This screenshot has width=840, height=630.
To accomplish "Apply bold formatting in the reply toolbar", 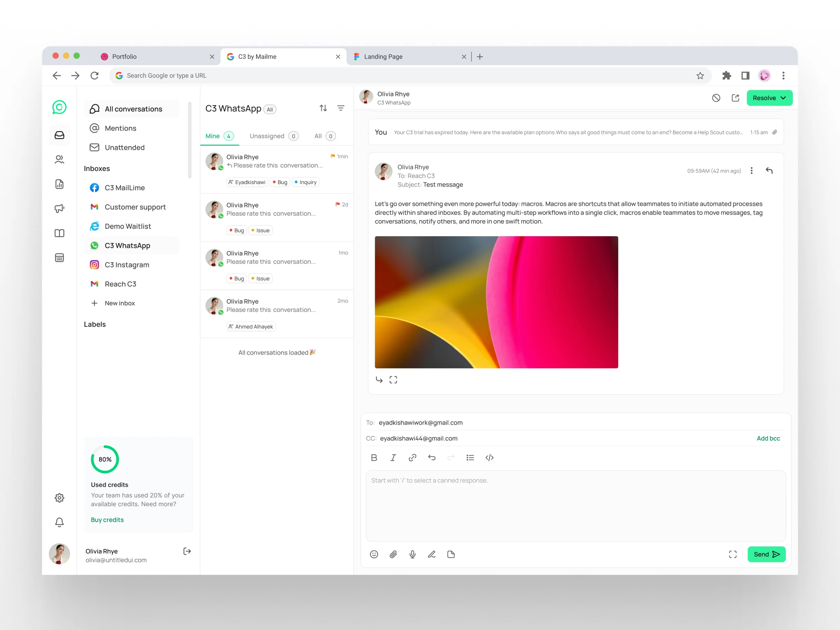I will pos(374,457).
